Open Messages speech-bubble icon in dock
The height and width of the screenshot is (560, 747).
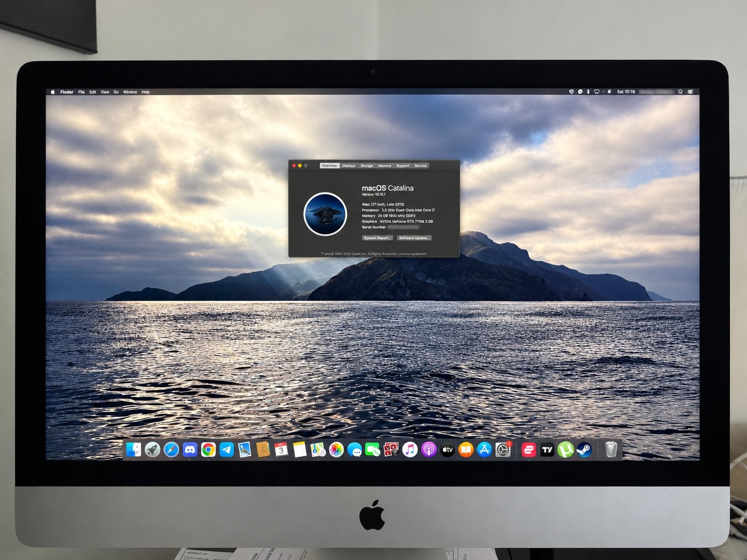(x=354, y=450)
